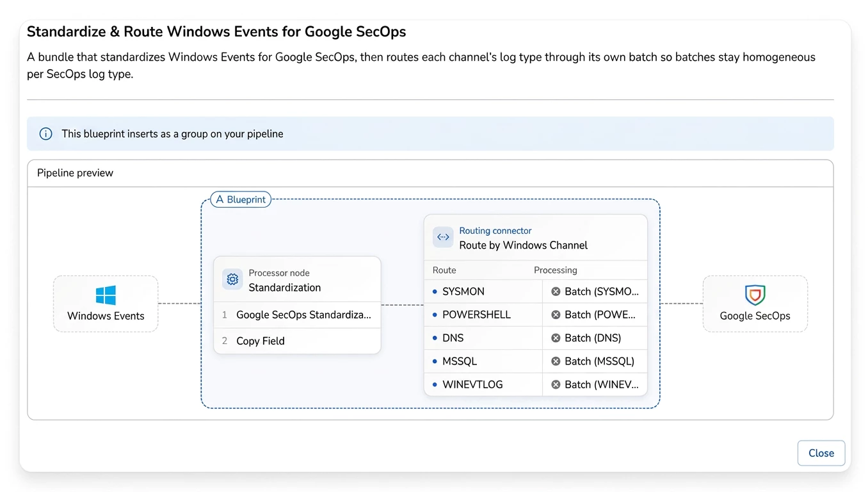Click the Batch (DNS) processing label

(x=593, y=338)
